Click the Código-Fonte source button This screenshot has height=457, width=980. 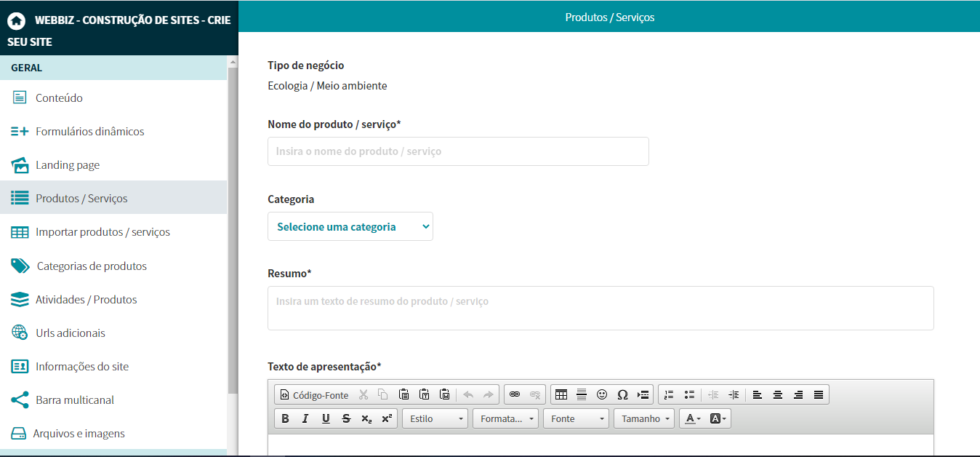(x=314, y=394)
